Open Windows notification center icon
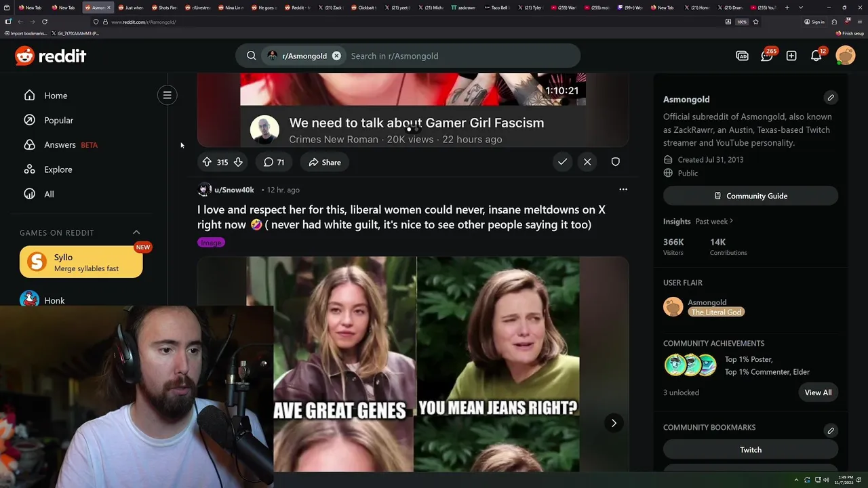The width and height of the screenshot is (868, 488). [x=860, y=480]
